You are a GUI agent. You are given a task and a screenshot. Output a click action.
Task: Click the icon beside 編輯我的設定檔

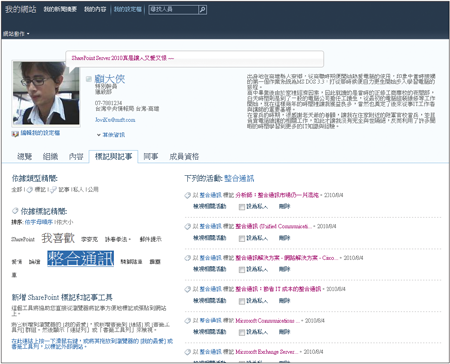pos(15,134)
